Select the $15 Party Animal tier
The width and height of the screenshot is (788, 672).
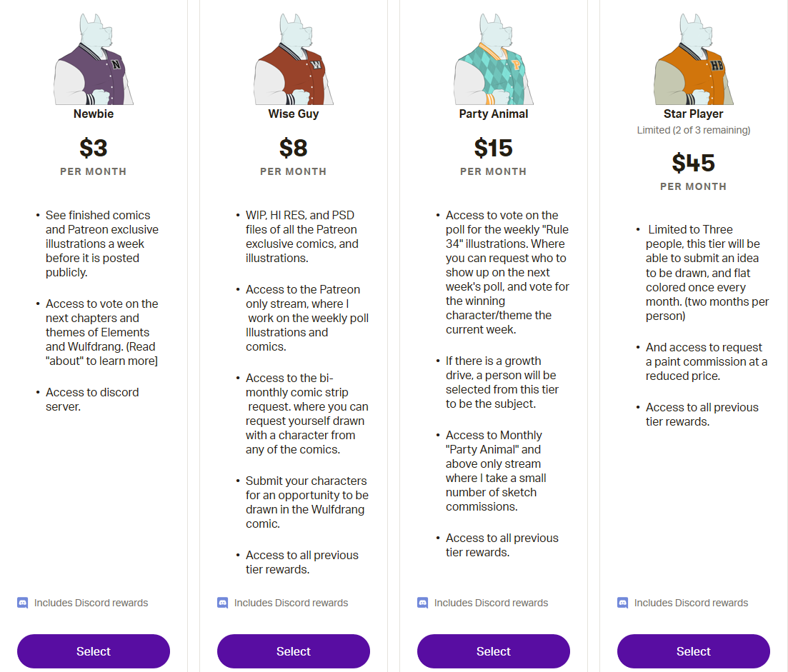[x=494, y=651]
